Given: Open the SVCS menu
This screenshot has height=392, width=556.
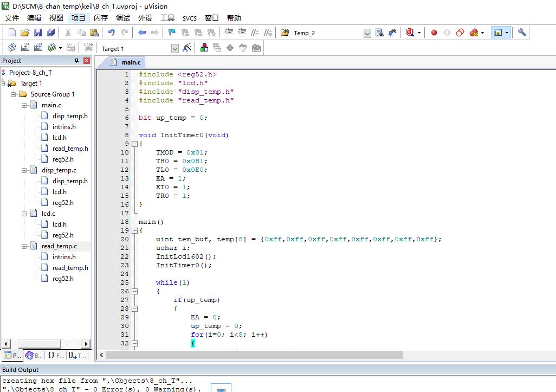Looking at the screenshot, I should tap(190, 18).
